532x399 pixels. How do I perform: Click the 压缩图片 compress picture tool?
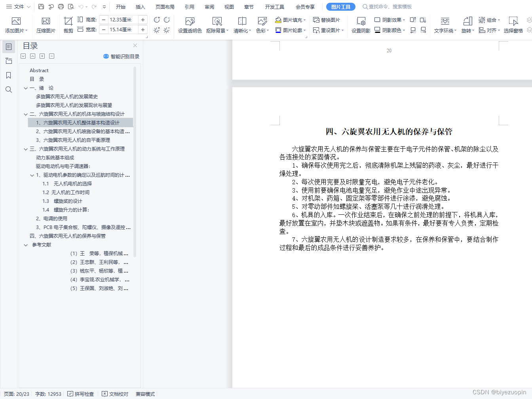pos(46,25)
